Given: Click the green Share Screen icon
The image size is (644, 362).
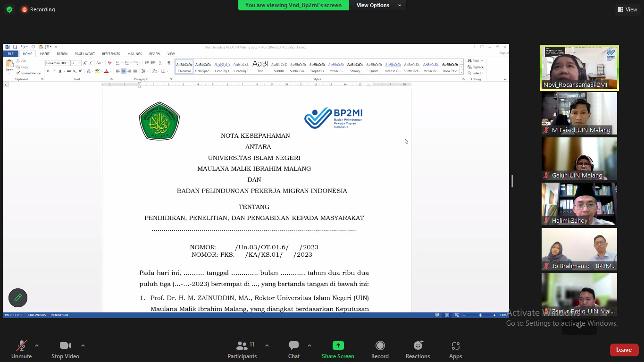Looking at the screenshot, I should (338, 345).
